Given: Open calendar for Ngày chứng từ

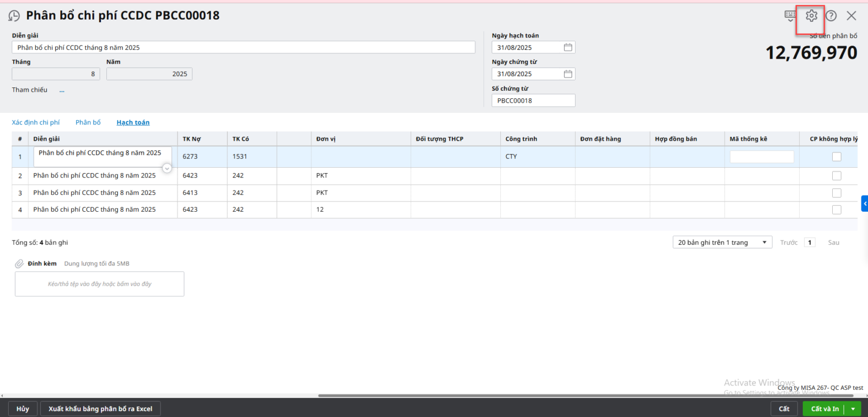Looking at the screenshot, I should (567, 74).
